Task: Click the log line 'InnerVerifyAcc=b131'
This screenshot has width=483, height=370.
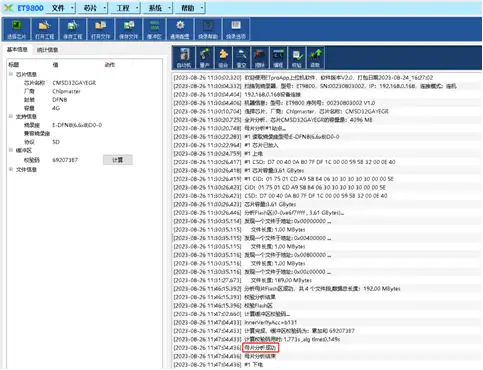Action: tap(235, 323)
